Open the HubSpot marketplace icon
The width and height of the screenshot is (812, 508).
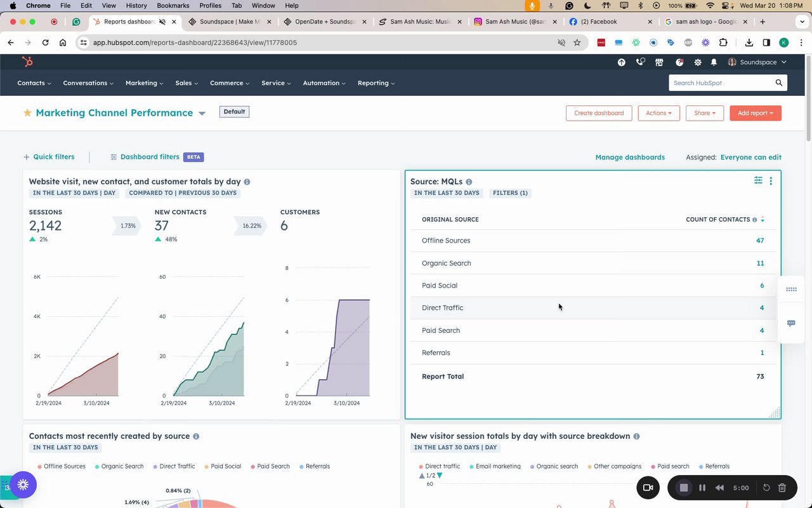(659, 62)
